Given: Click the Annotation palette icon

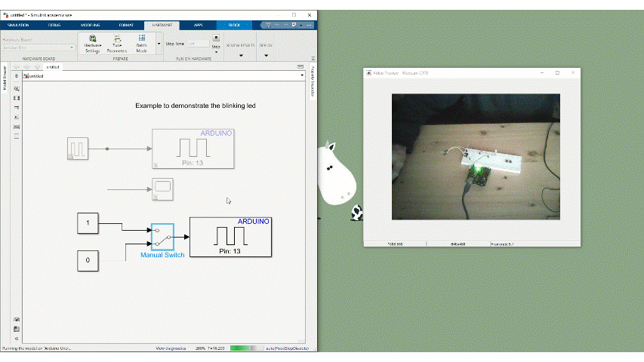Looking at the screenshot, I should coord(17,117).
